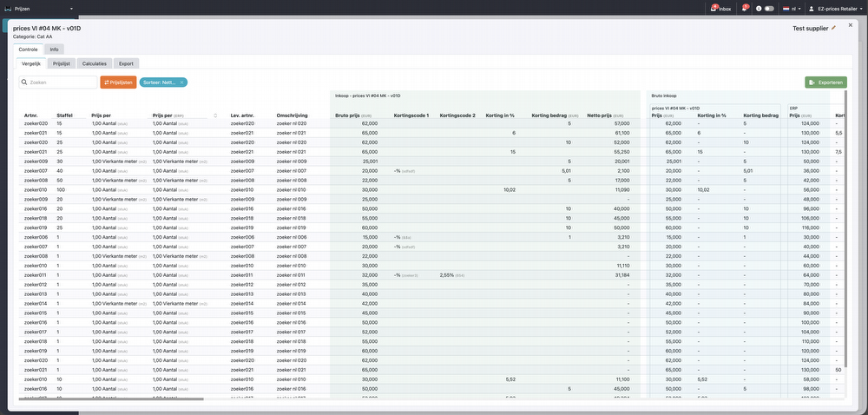868x415 pixels.
Task: Select the Prijslijst tab
Action: pyautogui.click(x=61, y=63)
